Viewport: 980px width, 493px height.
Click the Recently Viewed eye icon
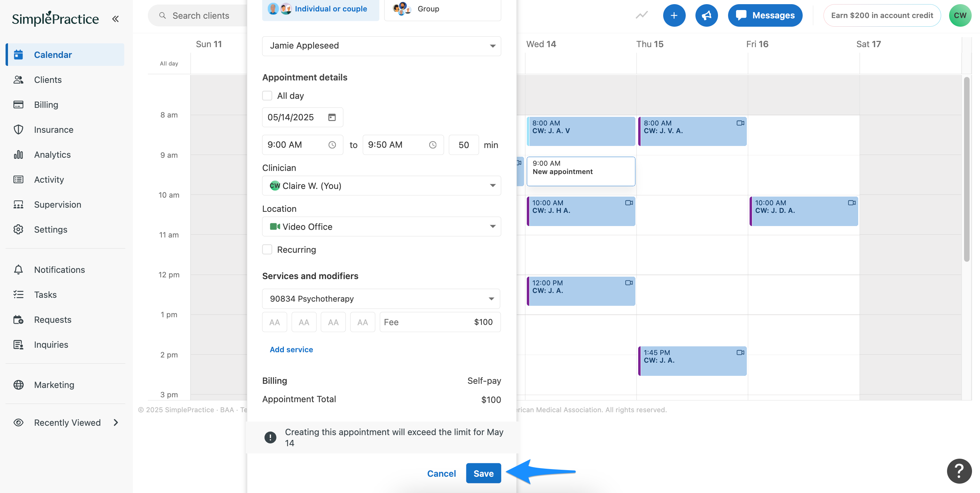18,423
